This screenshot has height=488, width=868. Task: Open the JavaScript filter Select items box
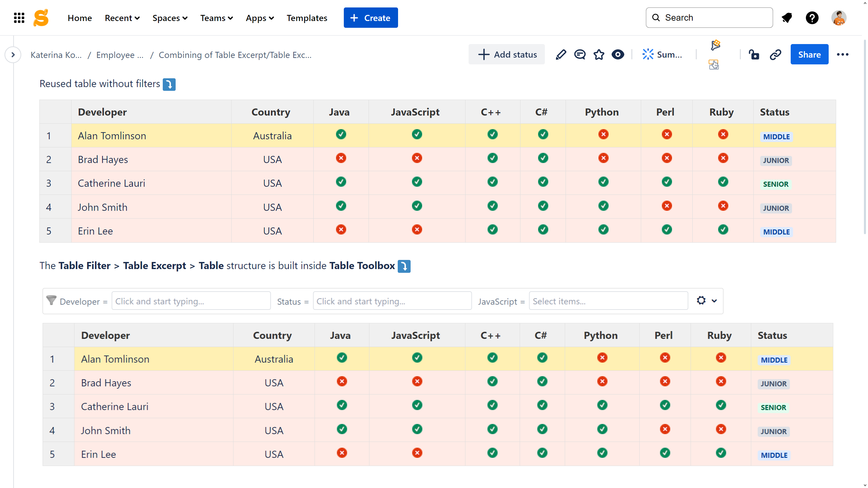608,301
